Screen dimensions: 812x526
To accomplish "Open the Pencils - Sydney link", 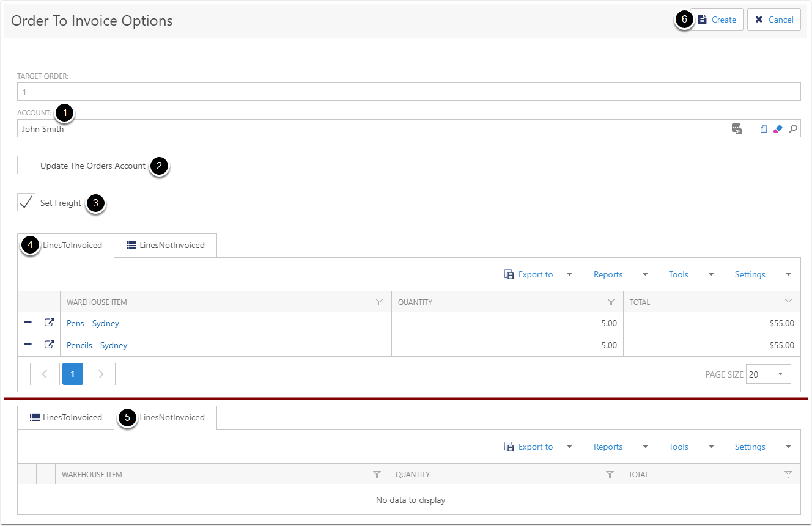I will click(x=97, y=345).
